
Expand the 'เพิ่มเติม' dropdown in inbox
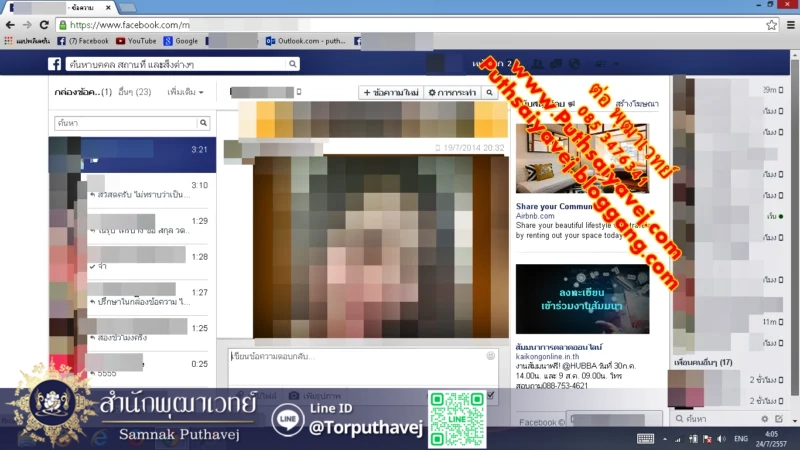(185, 92)
